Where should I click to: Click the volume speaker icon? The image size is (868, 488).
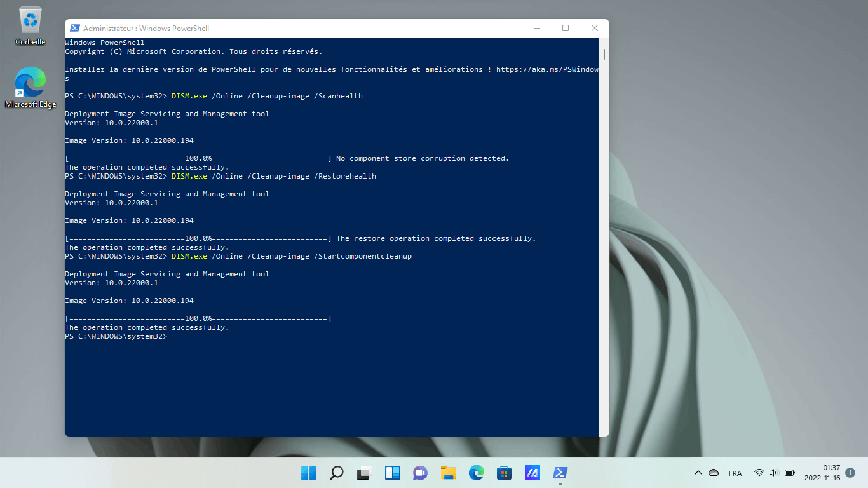tap(774, 473)
